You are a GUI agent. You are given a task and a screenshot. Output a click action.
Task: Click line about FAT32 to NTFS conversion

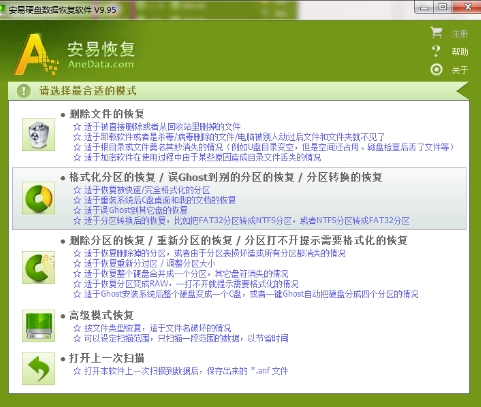242,221
